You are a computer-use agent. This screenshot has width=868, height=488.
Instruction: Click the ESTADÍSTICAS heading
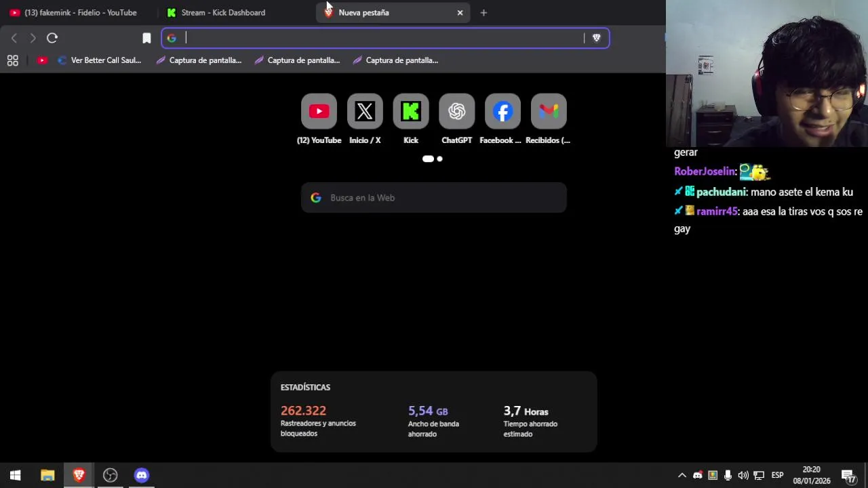(305, 387)
